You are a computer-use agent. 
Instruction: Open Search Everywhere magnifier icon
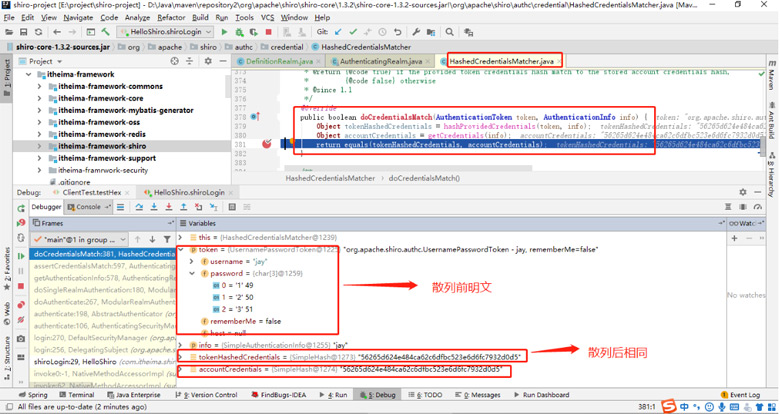450,32
